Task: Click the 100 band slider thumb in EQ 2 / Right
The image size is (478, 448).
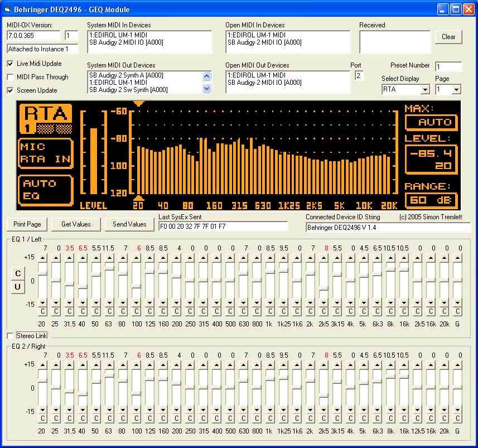Action: [136, 394]
